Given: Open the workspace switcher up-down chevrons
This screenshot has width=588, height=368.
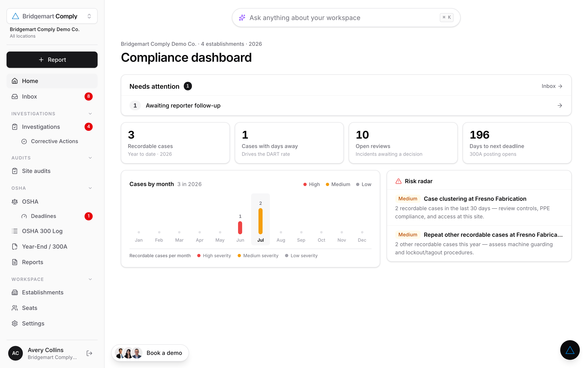Looking at the screenshot, I should [x=89, y=16].
